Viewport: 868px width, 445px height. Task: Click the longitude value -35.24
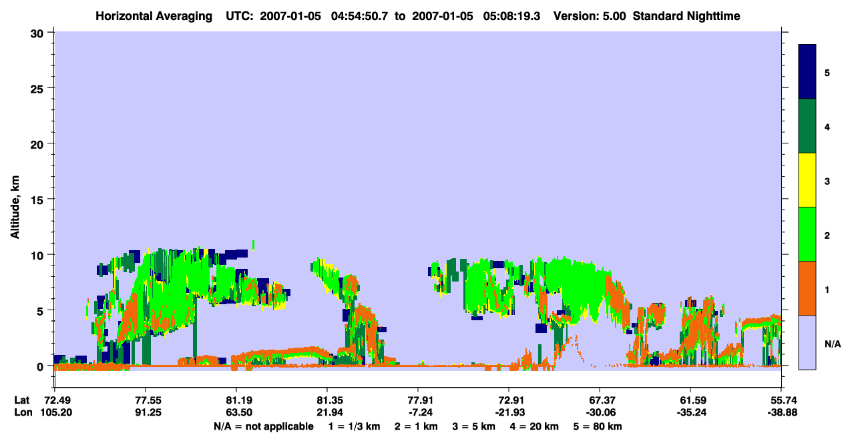(x=690, y=412)
